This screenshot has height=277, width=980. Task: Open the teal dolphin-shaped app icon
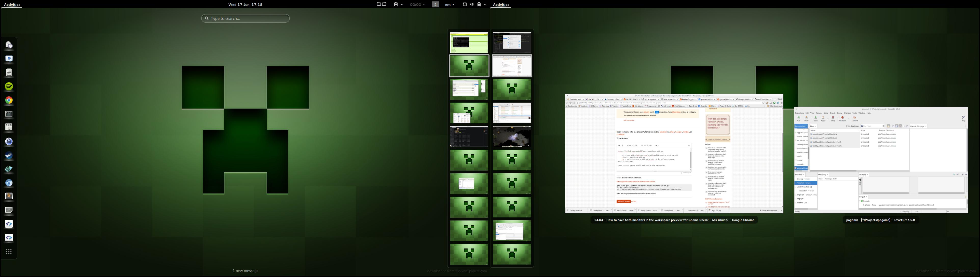point(9,169)
